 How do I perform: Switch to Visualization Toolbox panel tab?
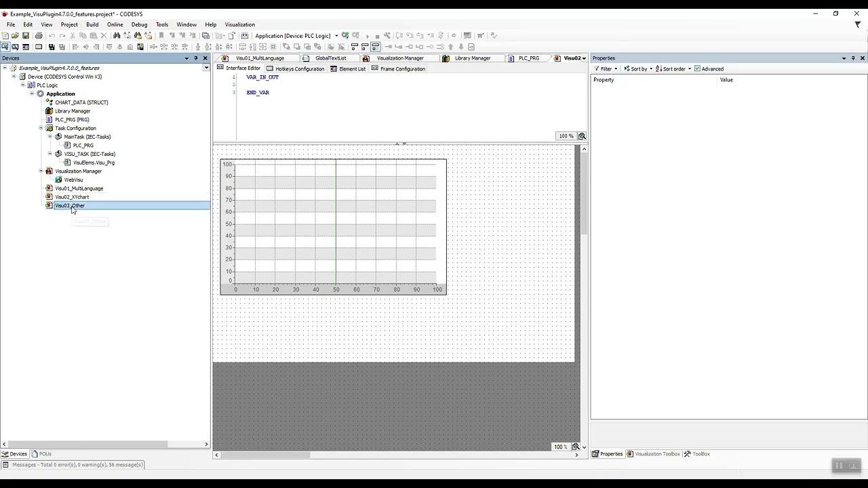[653, 454]
